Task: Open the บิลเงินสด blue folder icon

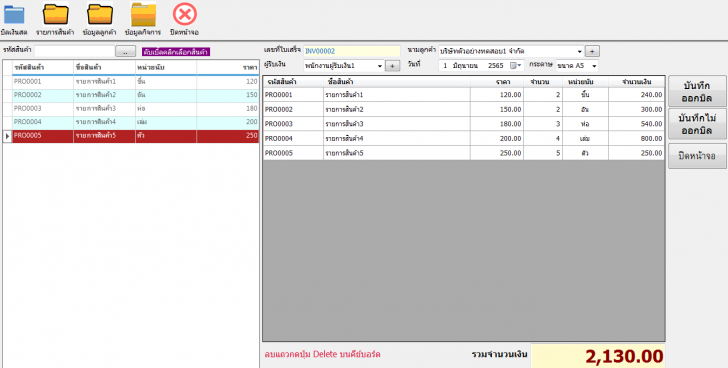Action: (x=14, y=15)
